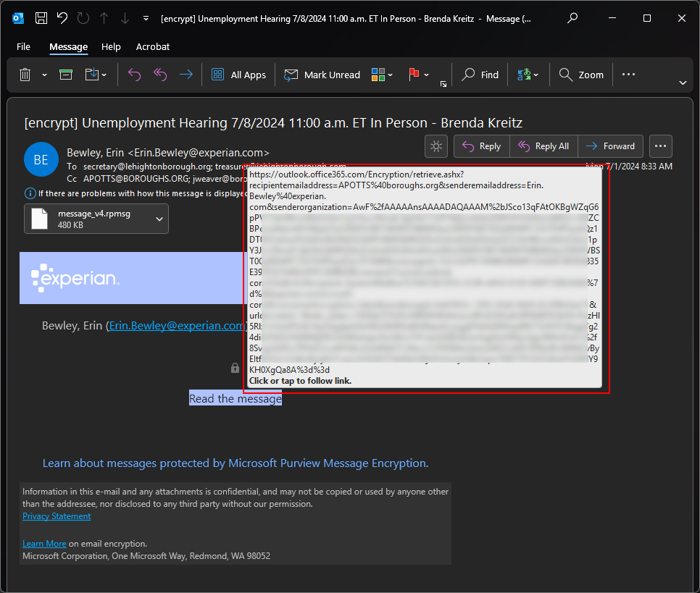Toggle the follow-up flag on the message
700x593 pixels.
[414, 75]
